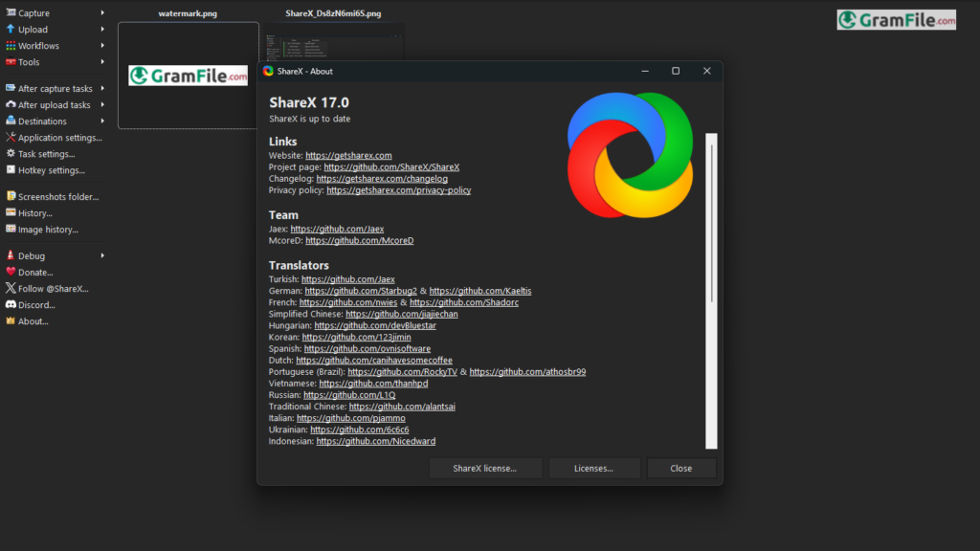Click the About crown icon
Image resolution: width=980 pixels, height=551 pixels.
11,320
